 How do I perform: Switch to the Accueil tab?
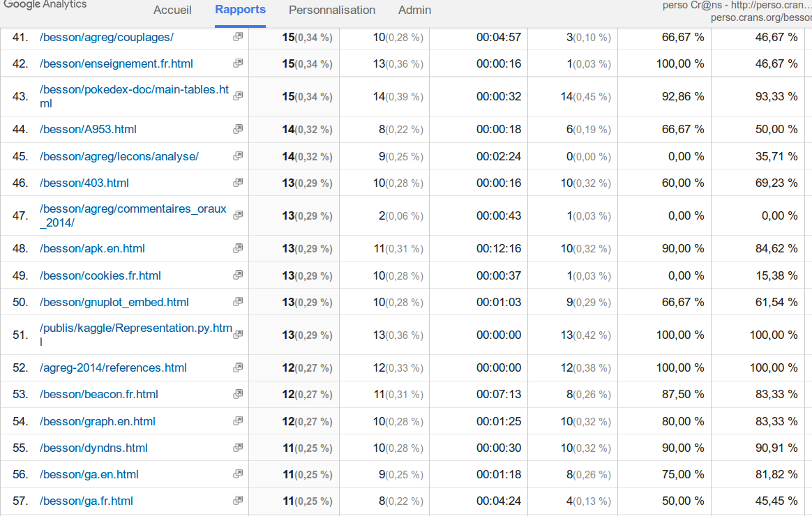pos(172,10)
